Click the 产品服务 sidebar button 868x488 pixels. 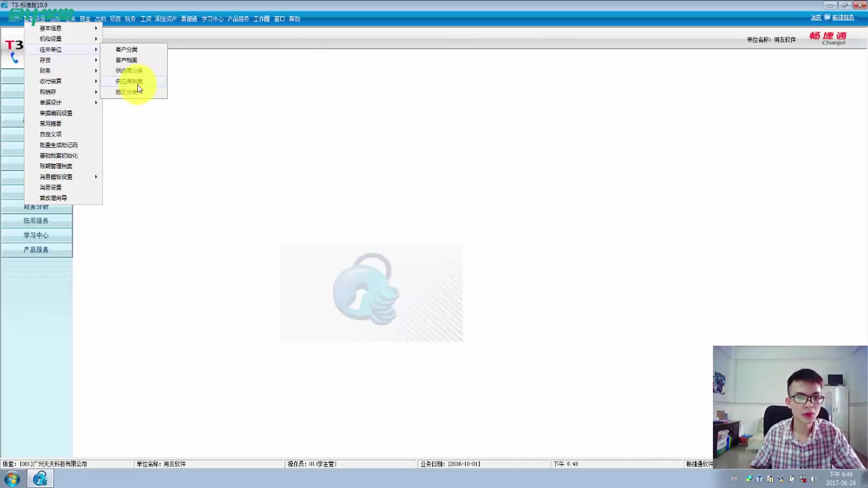pos(36,250)
